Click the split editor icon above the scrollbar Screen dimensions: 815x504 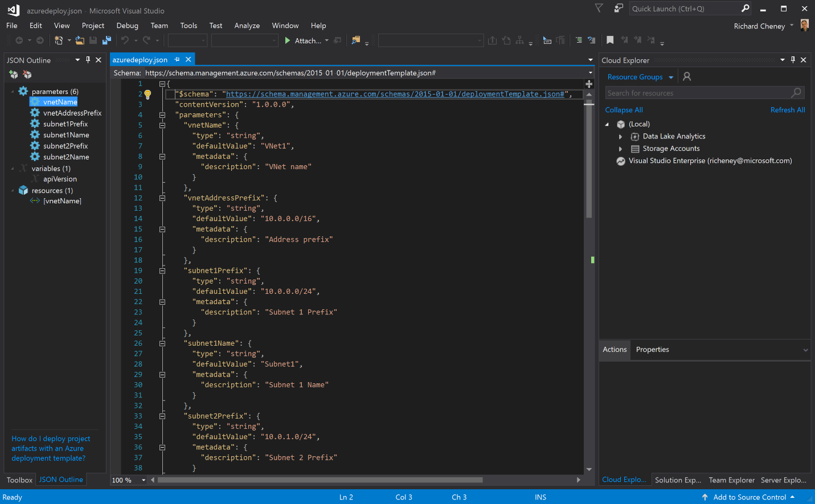coord(589,84)
